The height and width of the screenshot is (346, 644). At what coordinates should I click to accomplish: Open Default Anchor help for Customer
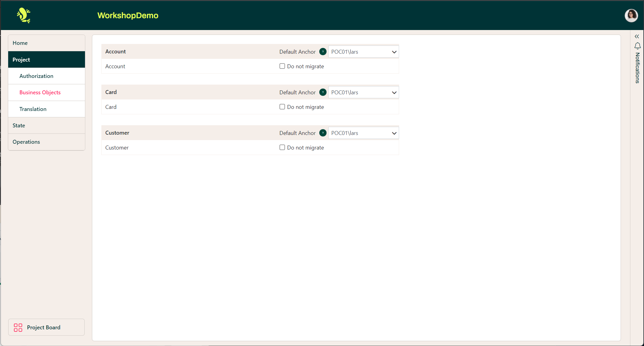(323, 133)
